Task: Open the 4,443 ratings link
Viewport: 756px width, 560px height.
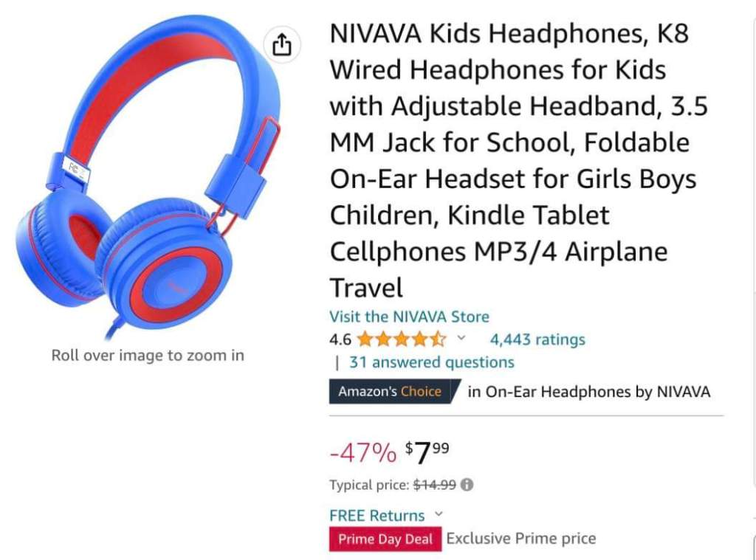Action: tap(537, 339)
